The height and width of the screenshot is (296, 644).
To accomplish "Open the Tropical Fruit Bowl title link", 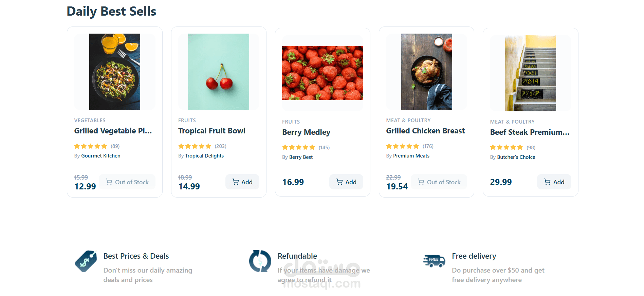I will click(211, 131).
